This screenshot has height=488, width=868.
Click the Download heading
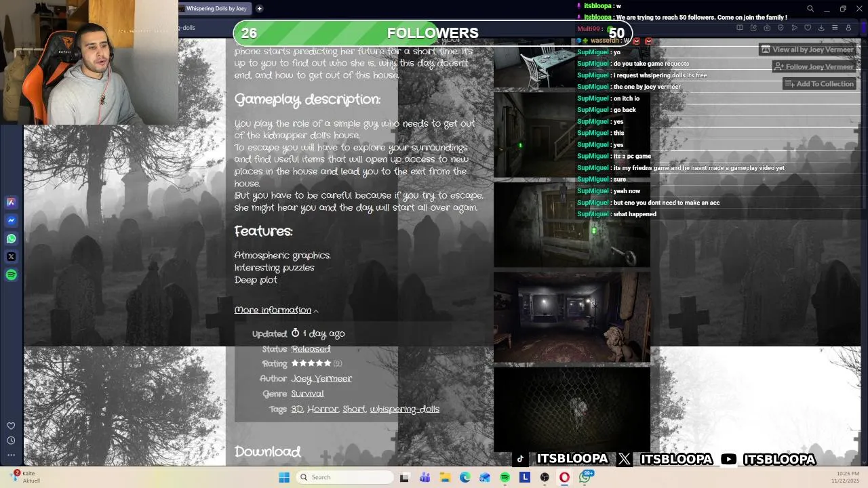point(267,452)
